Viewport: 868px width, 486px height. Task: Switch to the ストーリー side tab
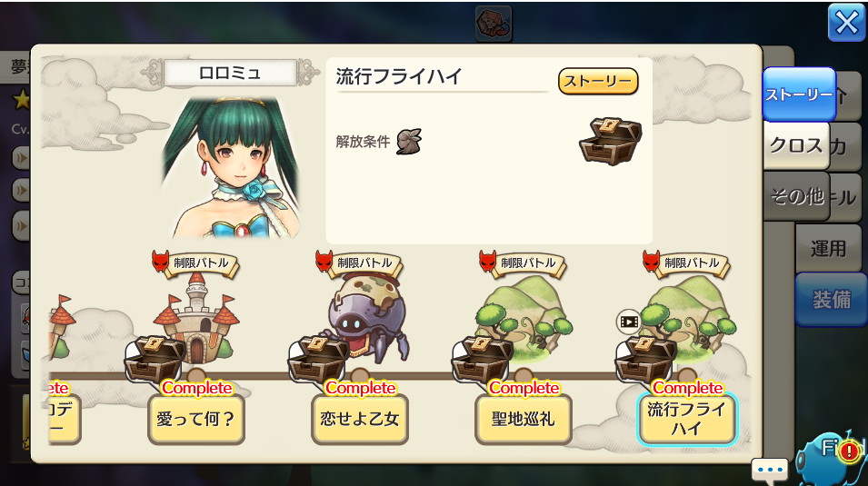pyautogui.click(x=799, y=94)
